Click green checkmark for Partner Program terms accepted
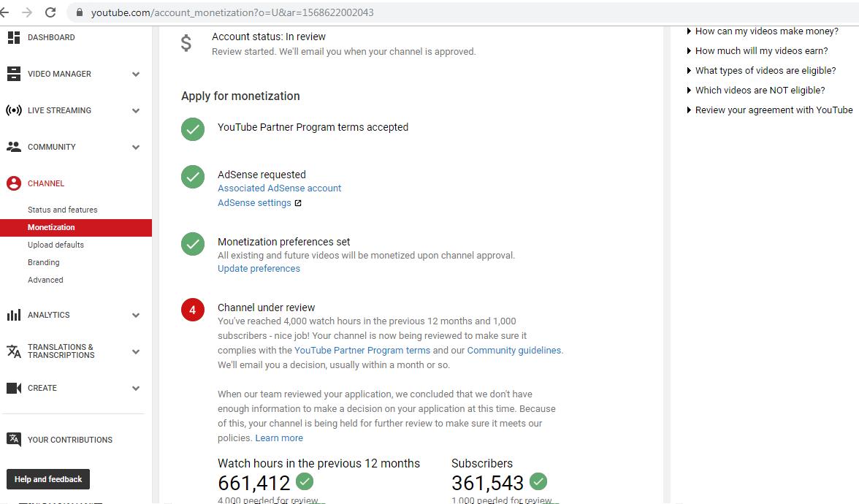The height and width of the screenshot is (504, 859). [193, 129]
